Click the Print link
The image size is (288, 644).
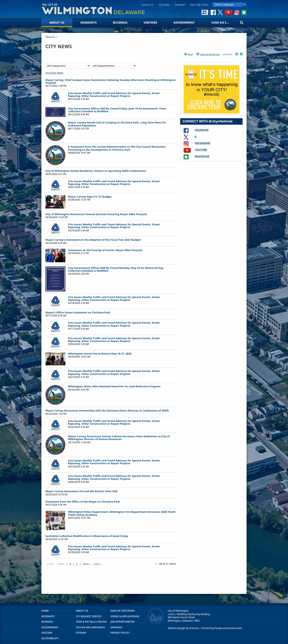[x=190, y=54]
